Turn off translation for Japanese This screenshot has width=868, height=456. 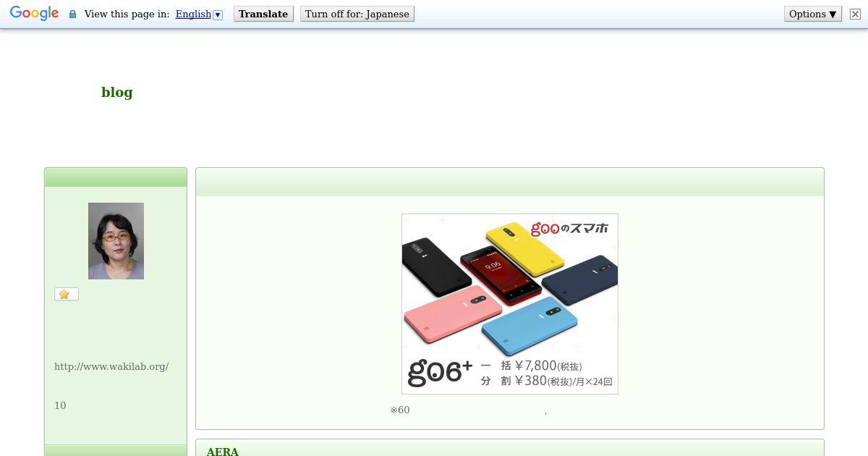pyautogui.click(x=357, y=14)
